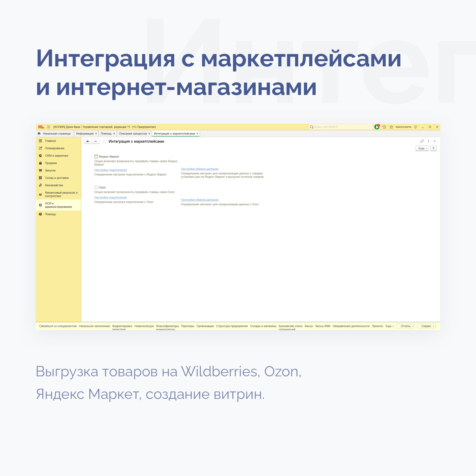Click the 1C logo icon
The height and width of the screenshot is (476, 476).
(41, 127)
